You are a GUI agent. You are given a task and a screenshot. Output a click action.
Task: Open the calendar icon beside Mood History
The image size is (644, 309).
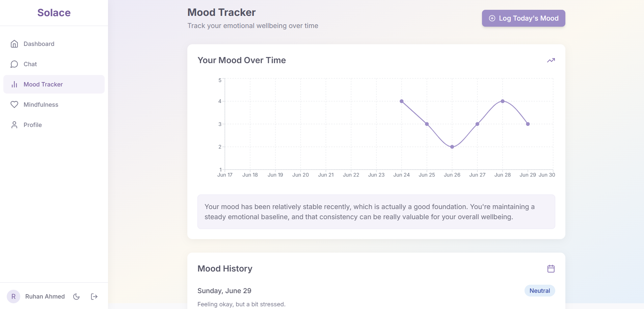[550, 268]
